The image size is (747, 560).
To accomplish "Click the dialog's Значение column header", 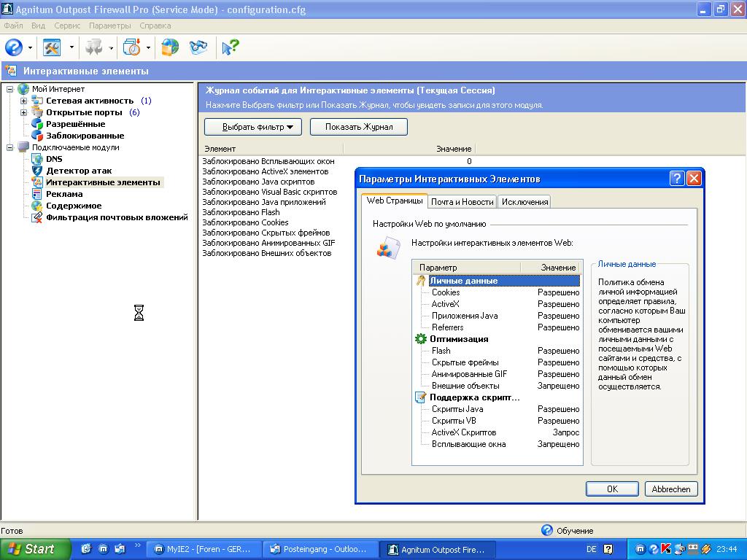I will pyautogui.click(x=551, y=267).
